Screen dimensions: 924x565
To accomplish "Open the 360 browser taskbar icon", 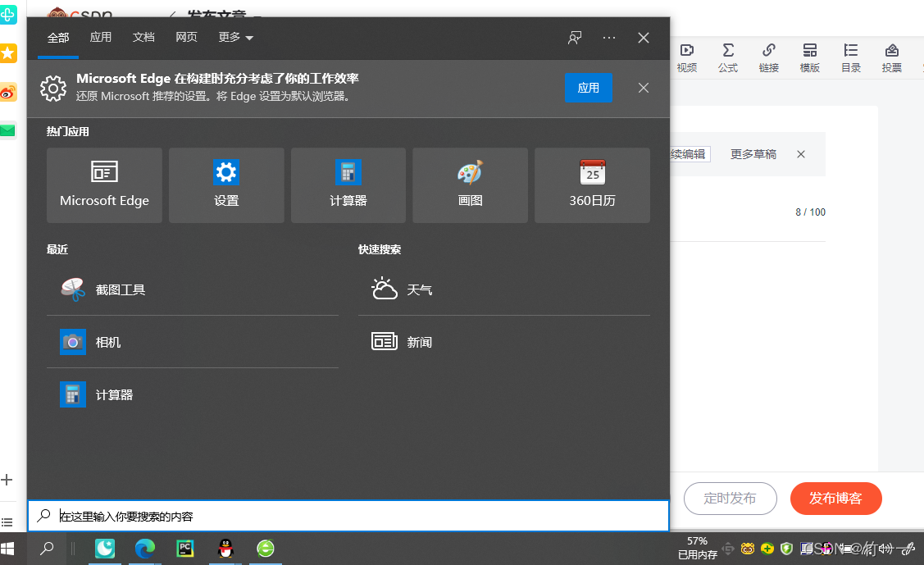I will tap(266, 549).
